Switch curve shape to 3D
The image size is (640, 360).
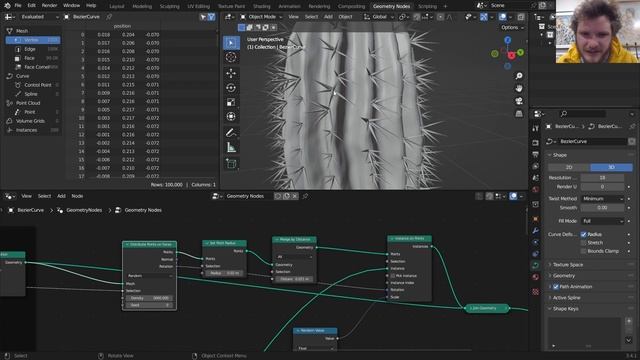(x=611, y=167)
